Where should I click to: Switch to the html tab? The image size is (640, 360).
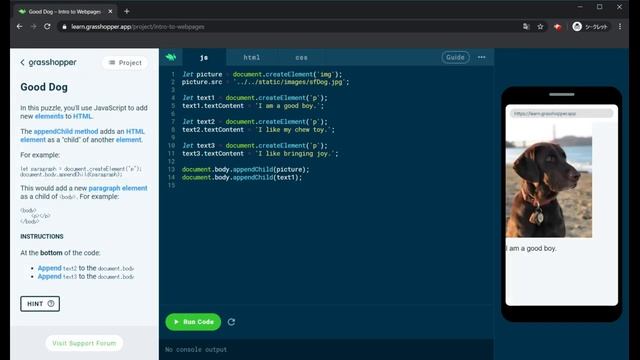coord(251,58)
